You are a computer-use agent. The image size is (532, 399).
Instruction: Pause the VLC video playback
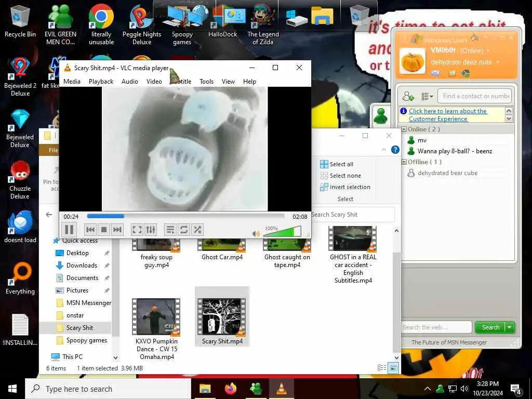tap(69, 230)
